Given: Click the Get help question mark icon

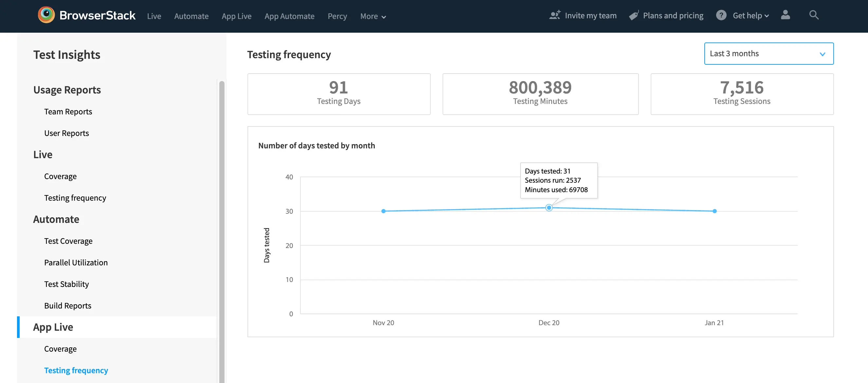Looking at the screenshot, I should (721, 15).
